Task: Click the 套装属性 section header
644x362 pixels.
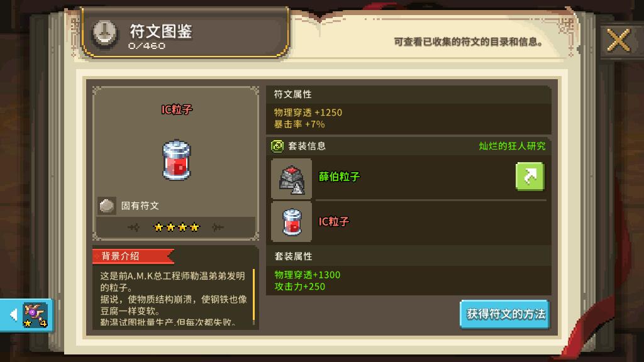Action: point(293,256)
